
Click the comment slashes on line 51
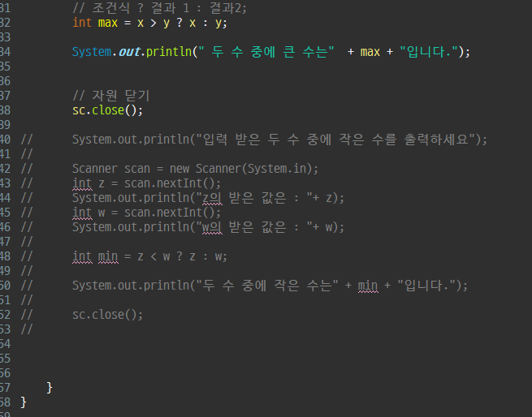[x=27, y=300]
